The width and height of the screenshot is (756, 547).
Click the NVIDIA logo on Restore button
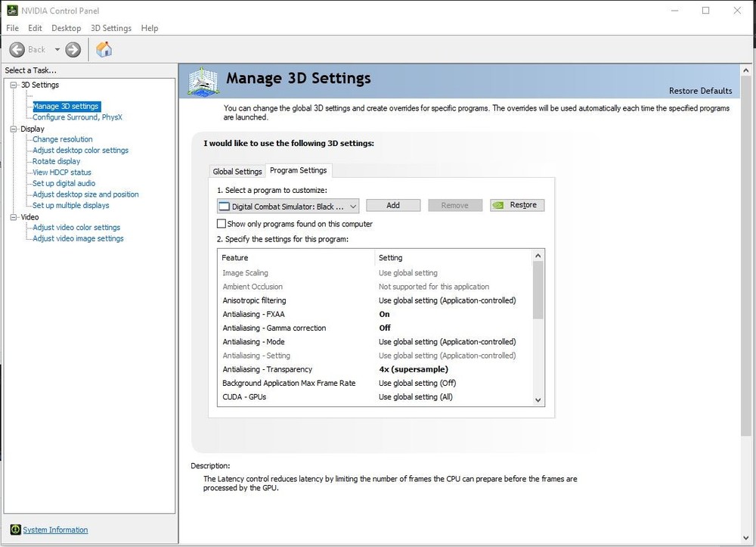498,205
